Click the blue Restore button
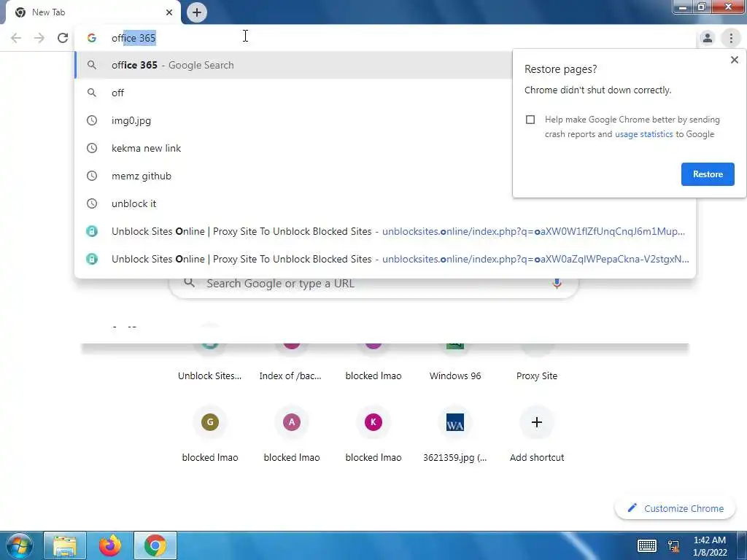The image size is (747, 560). click(x=708, y=174)
